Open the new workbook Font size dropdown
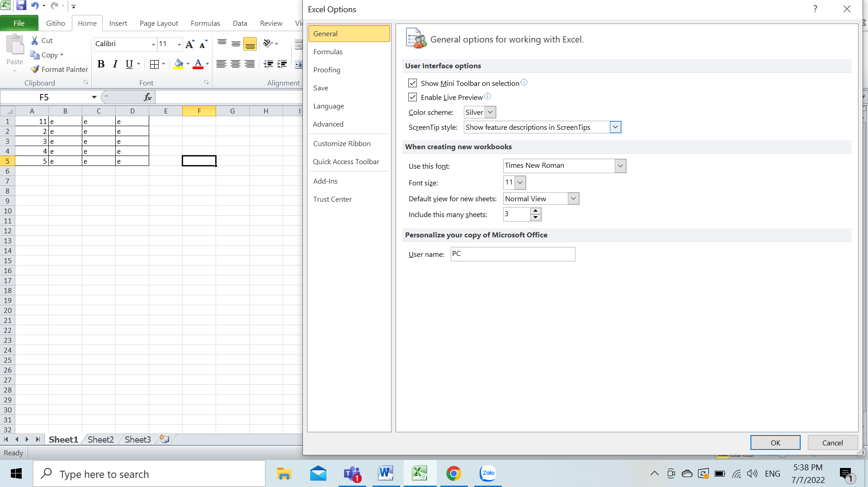 point(520,183)
